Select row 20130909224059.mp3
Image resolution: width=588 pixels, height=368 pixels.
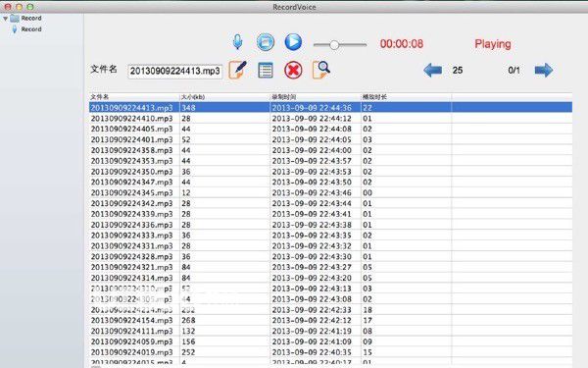coord(330,342)
